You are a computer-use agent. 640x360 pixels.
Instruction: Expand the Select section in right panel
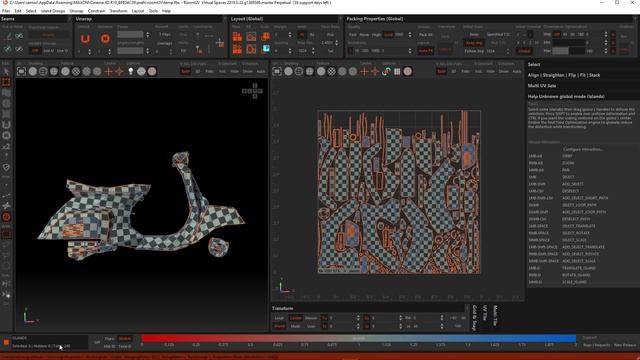(x=534, y=64)
